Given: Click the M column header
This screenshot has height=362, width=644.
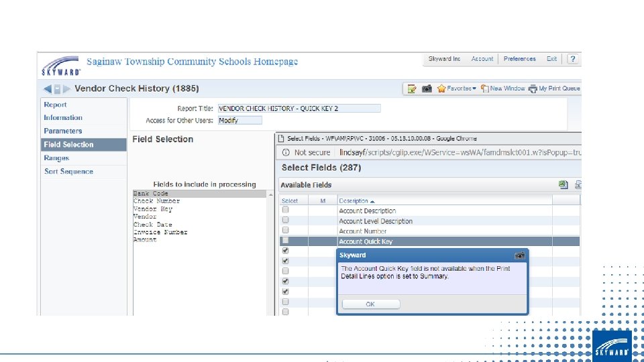Looking at the screenshot, I should [323, 200].
